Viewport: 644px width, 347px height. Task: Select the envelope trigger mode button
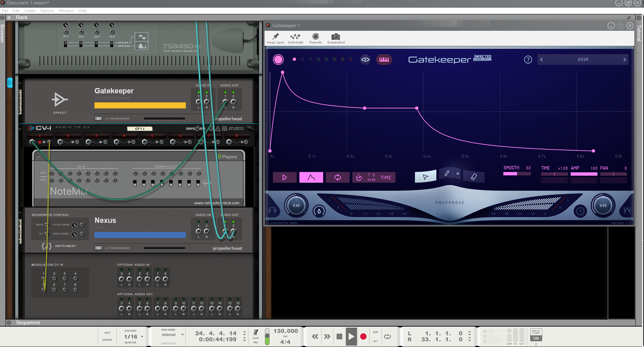[x=311, y=177]
